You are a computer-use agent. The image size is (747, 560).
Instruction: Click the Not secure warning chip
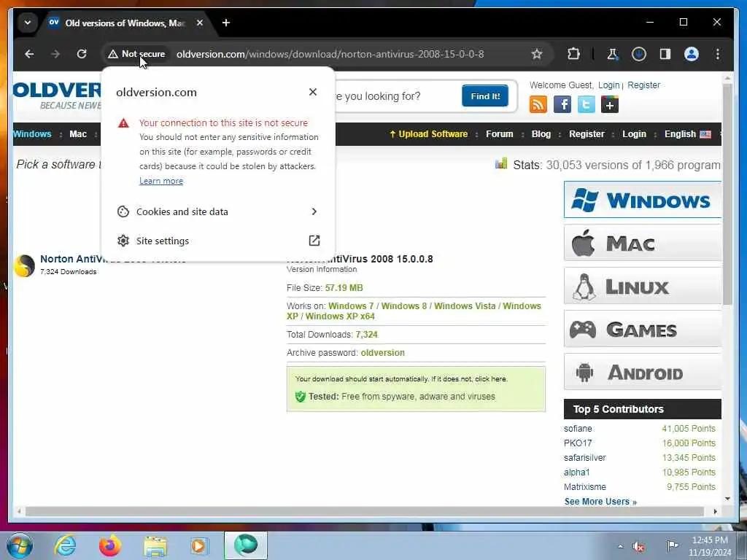pos(136,54)
